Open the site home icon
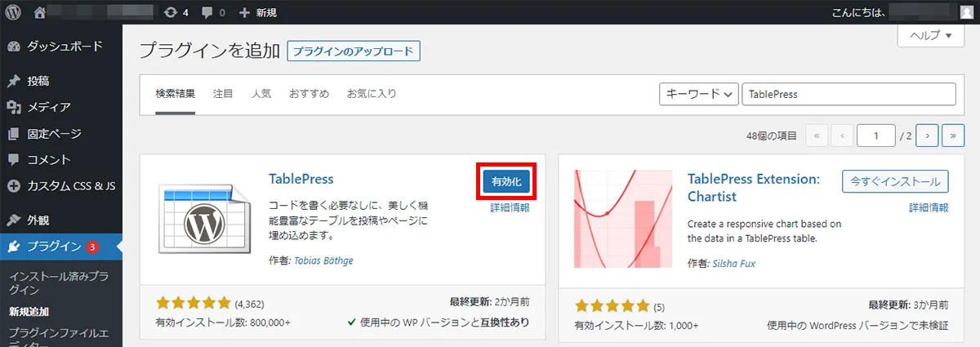Screen dimensions: 980x347 [40, 12]
